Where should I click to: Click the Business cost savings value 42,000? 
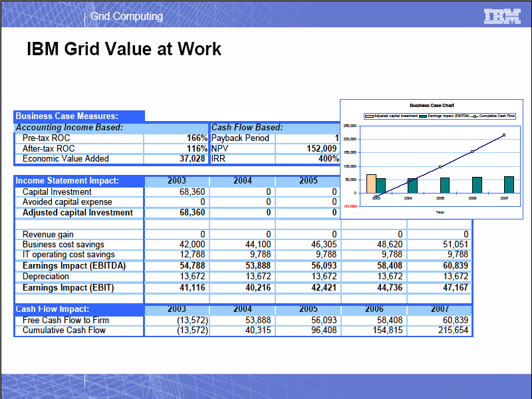tap(192, 245)
